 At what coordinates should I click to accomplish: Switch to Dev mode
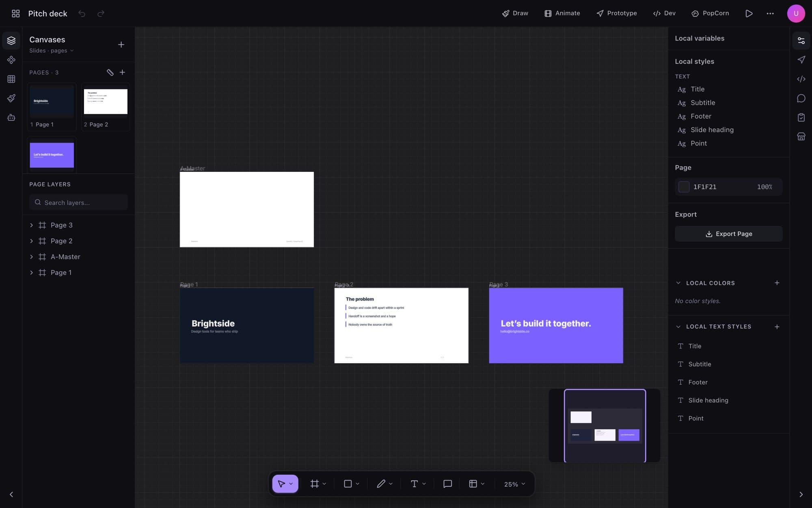664,13
